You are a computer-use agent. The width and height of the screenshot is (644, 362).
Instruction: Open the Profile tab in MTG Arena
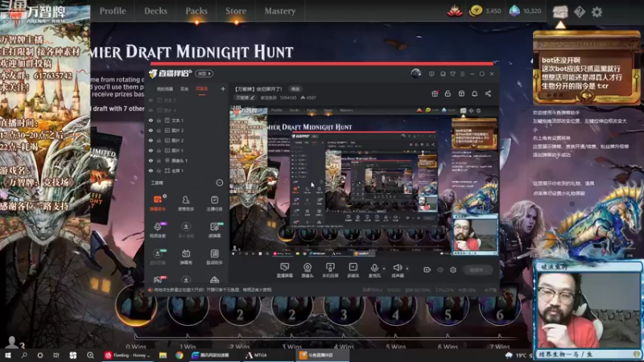113,11
